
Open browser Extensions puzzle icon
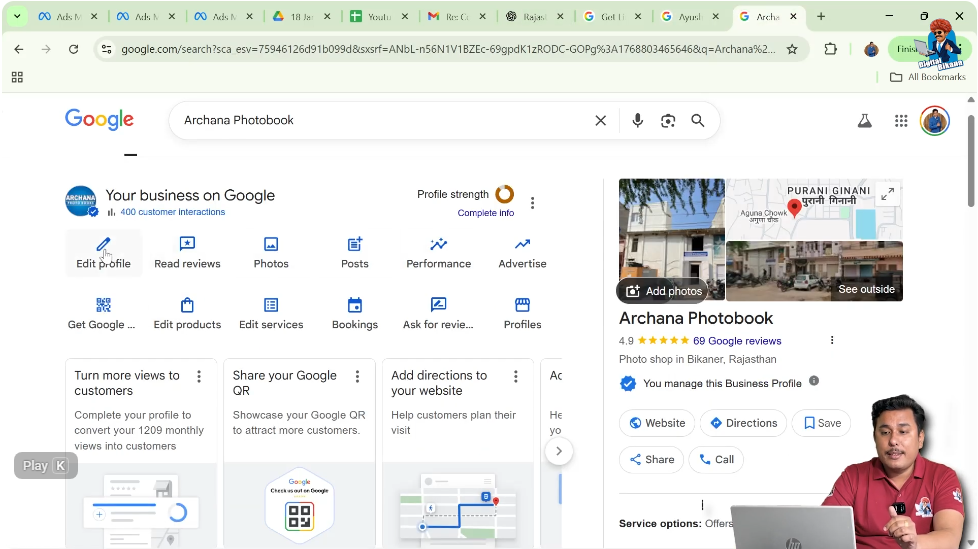click(830, 49)
